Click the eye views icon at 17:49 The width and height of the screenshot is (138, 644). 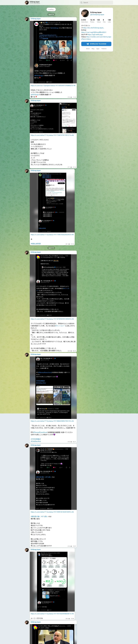click(71, 97)
